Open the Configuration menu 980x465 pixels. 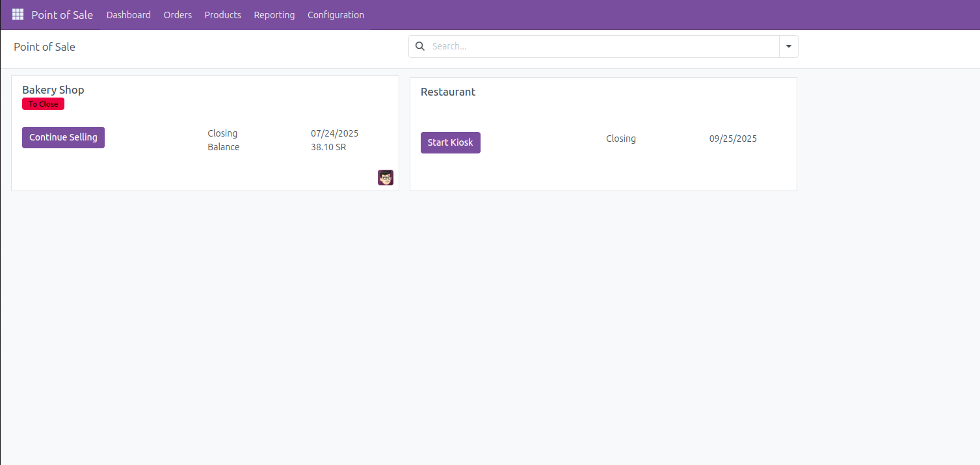(336, 14)
